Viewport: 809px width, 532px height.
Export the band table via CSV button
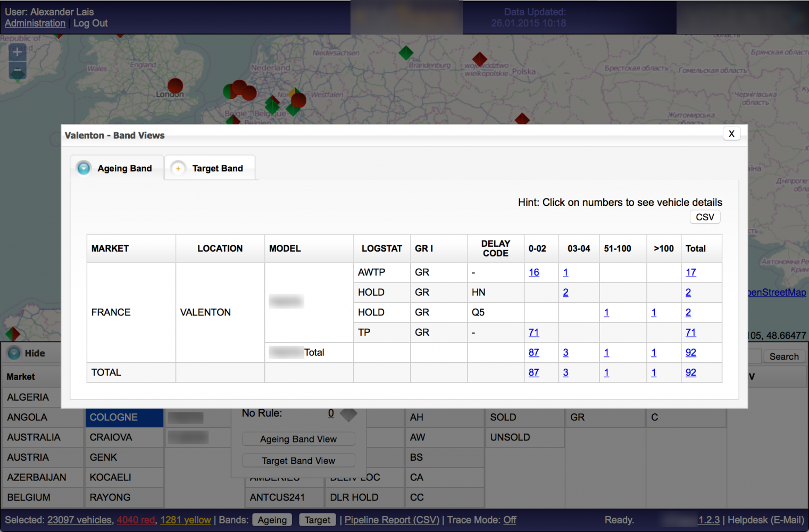[705, 217]
